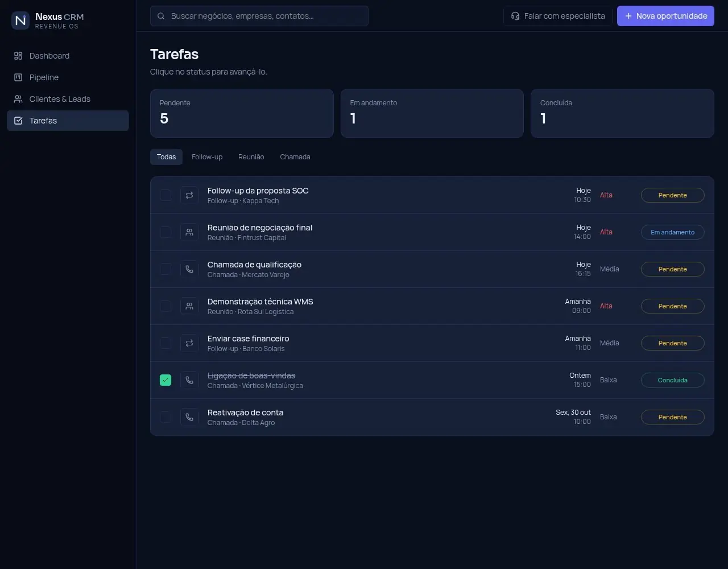Advance Pendente status of Follow-up da proposta SOC
This screenshot has width=728, height=569.
[x=673, y=195]
